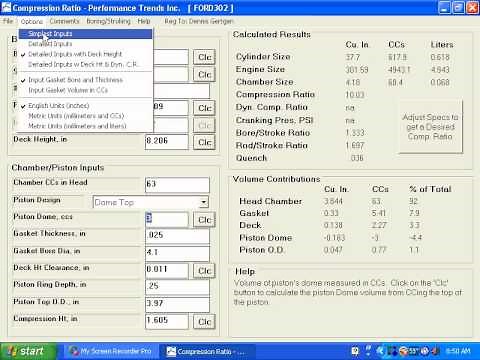Switch to My Screen Recorder Pro taskbar item

111,351
